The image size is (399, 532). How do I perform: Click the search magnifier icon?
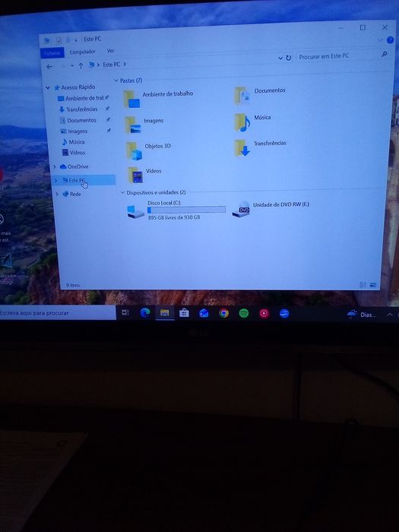(x=384, y=54)
